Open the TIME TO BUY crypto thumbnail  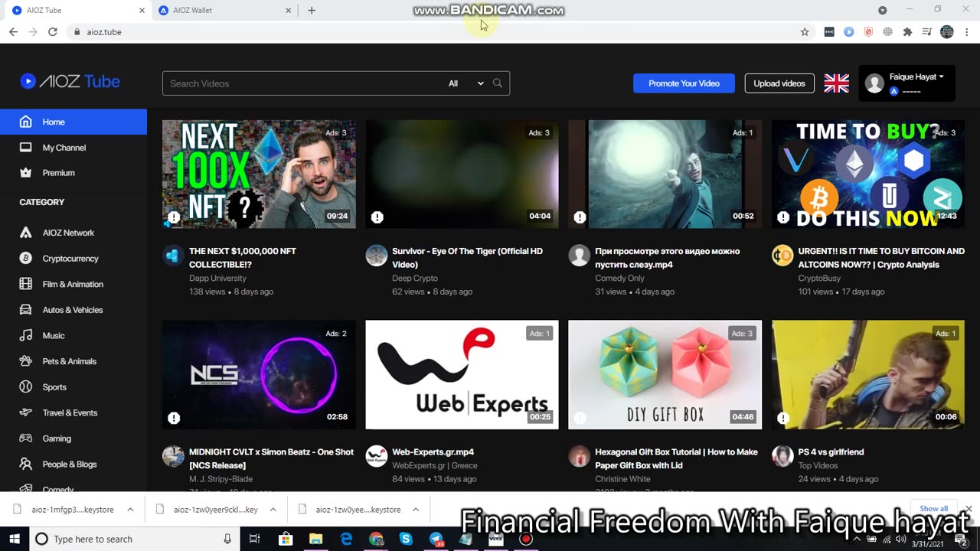pyautogui.click(x=868, y=174)
